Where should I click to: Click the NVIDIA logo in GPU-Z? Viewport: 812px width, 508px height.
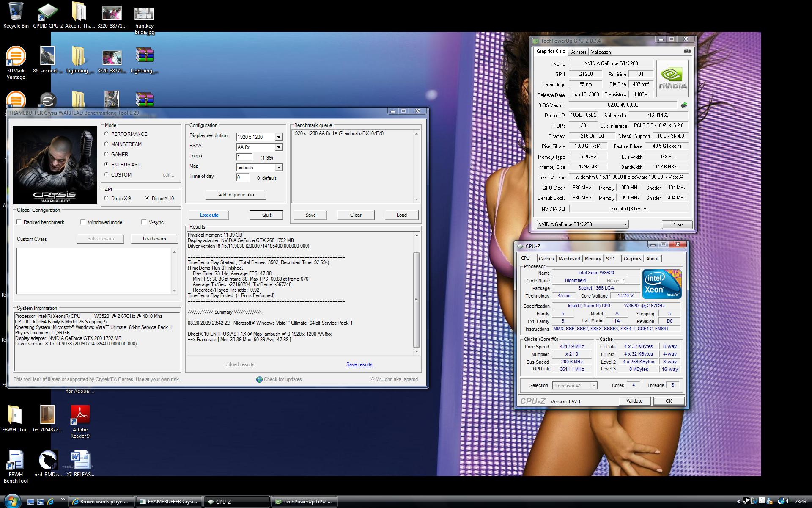click(x=672, y=78)
